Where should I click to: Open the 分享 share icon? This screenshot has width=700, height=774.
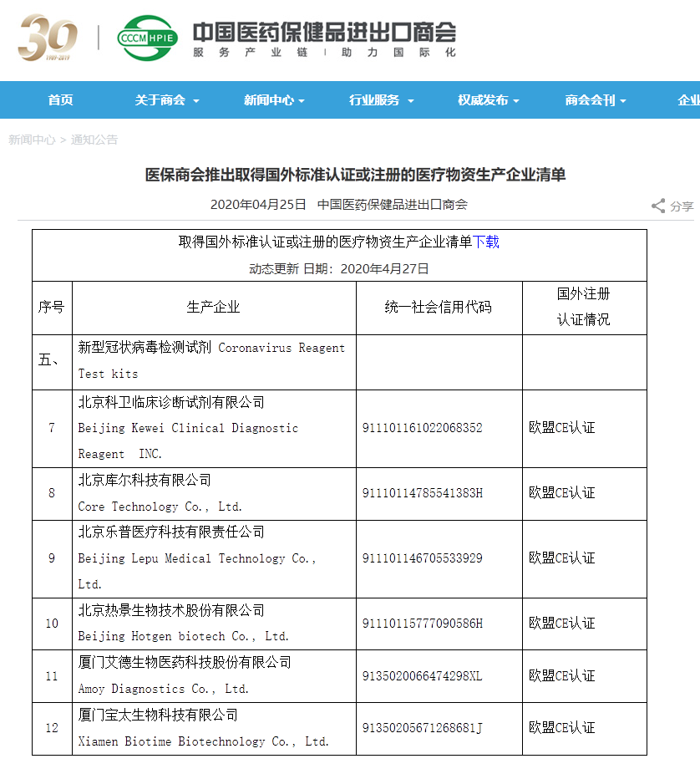659,206
